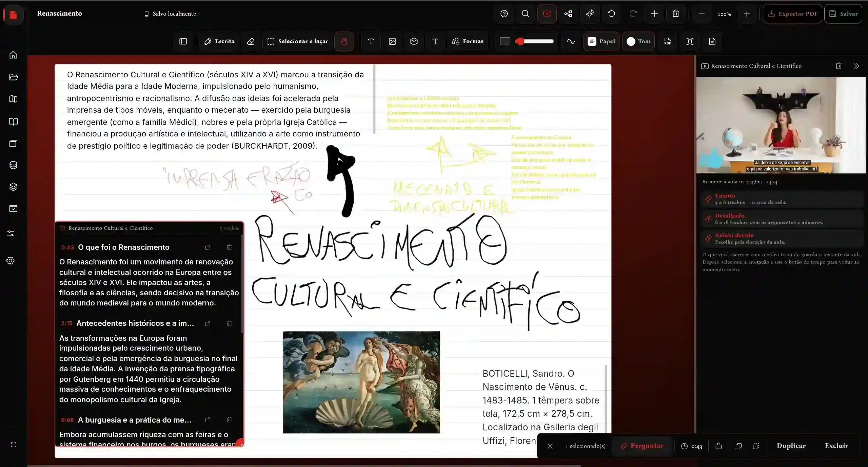The width and height of the screenshot is (868, 467).
Task: Click the wavy line smoothing icon
Action: [571, 41]
